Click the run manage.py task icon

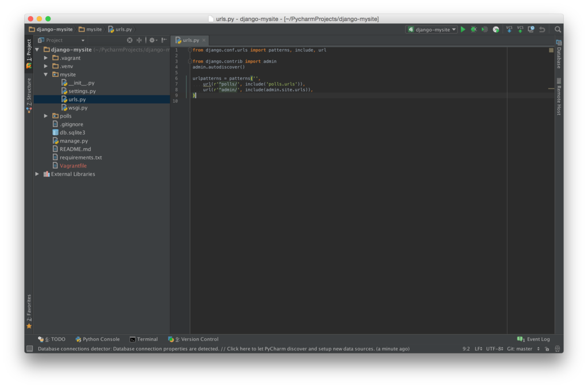click(x=496, y=29)
